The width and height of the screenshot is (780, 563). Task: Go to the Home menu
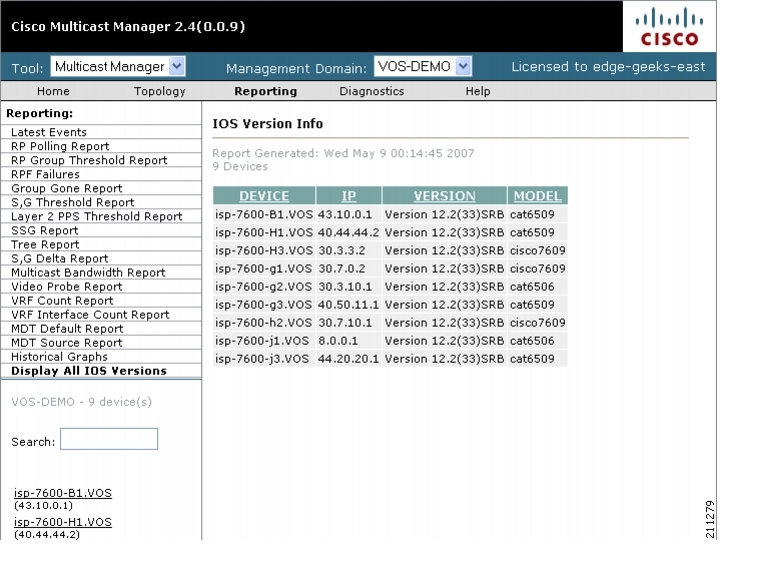pos(53,91)
